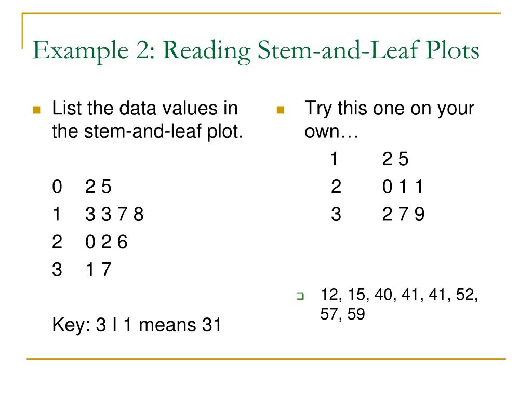Click the leaves '3 3 7 8' row
The height and width of the screenshot is (399, 532).
(114, 215)
